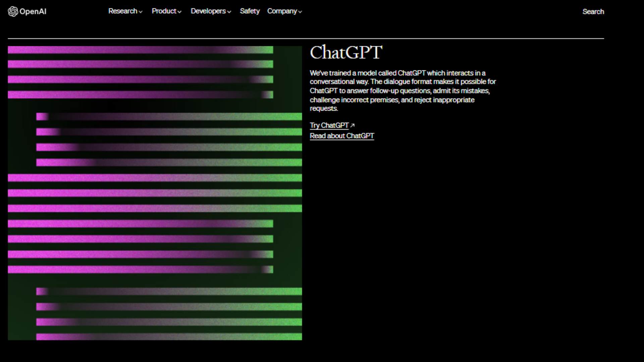Expand the Company dropdown menu
644x362 pixels.
pos(284,11)
